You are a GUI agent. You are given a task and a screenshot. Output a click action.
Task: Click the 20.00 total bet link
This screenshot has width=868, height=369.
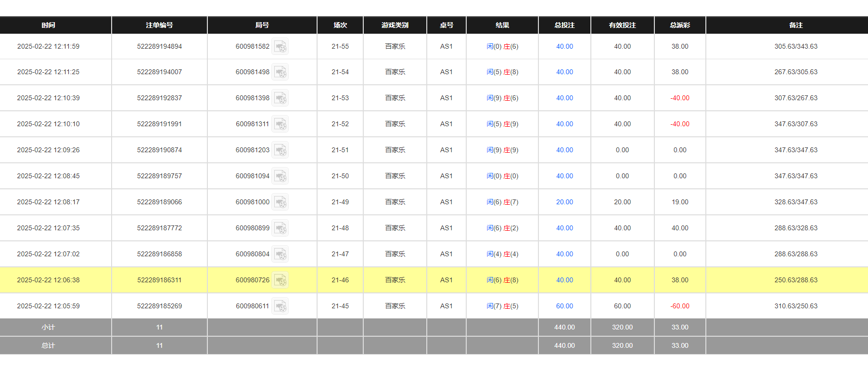(x=564, y=202)
